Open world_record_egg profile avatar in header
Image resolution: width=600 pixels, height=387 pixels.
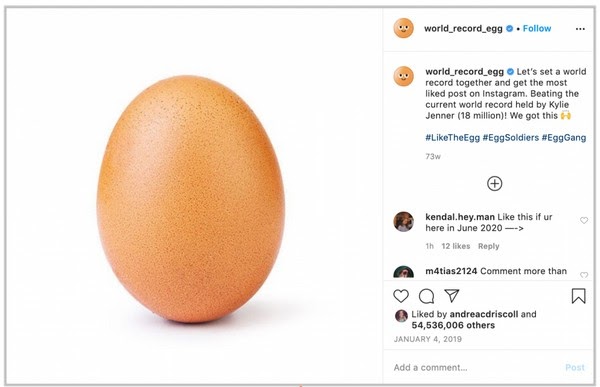tap(403, 28)
